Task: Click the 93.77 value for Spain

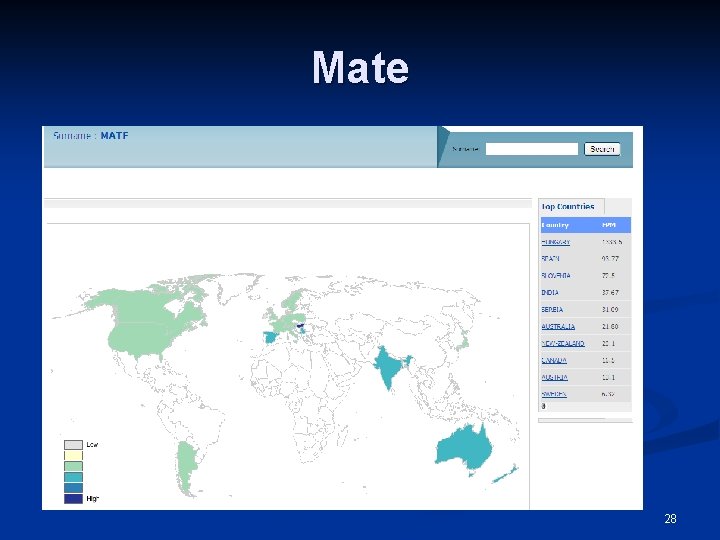Action: tap(610, 259)
